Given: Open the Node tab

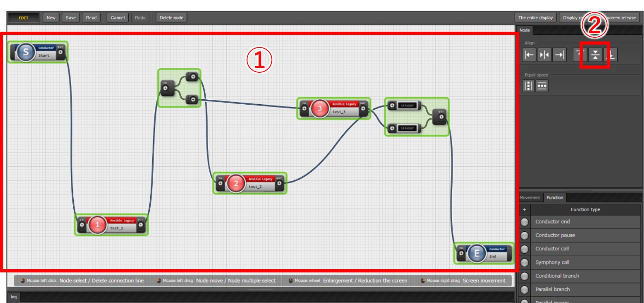Looking at the screenshot, I should pyautogui.click(x=525, y=30).
